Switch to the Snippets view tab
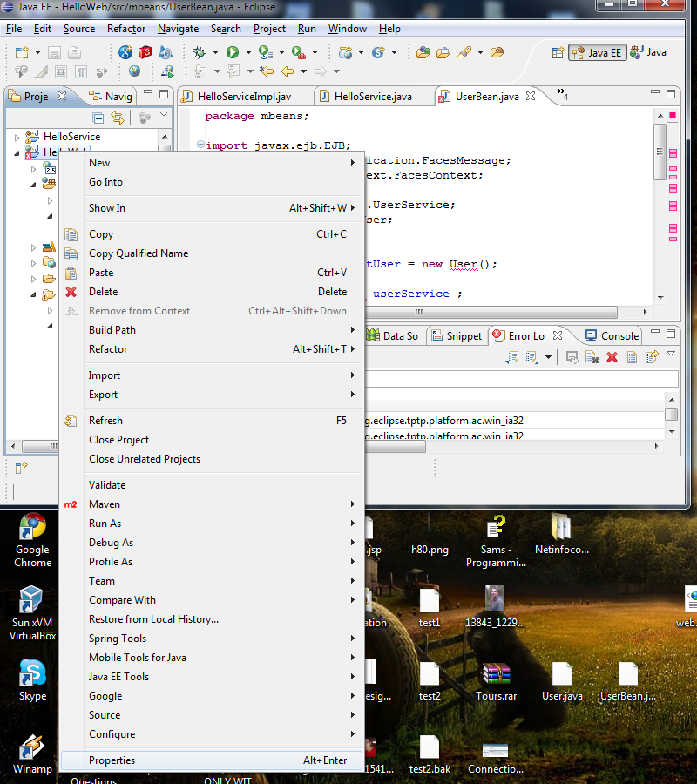 tap(457, 336)
